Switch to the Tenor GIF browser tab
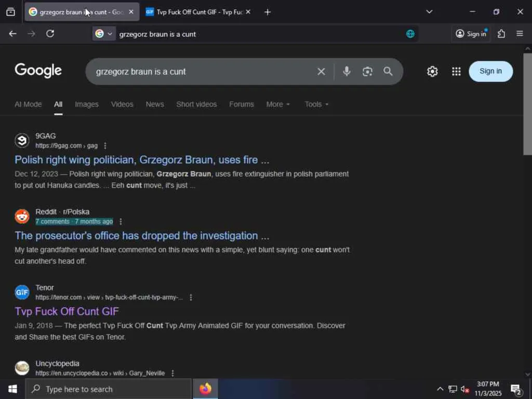The image size is (532, 399). pyautogui.click(x=198, y=12)
